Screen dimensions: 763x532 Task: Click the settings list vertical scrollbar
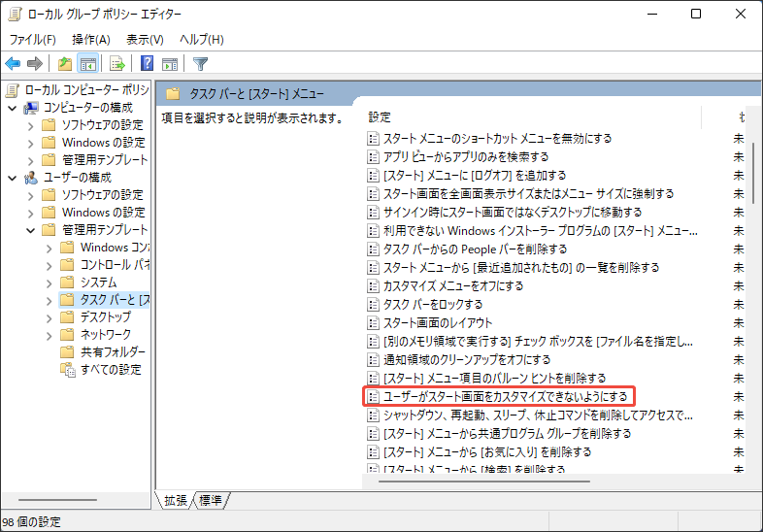click(753, 174)
